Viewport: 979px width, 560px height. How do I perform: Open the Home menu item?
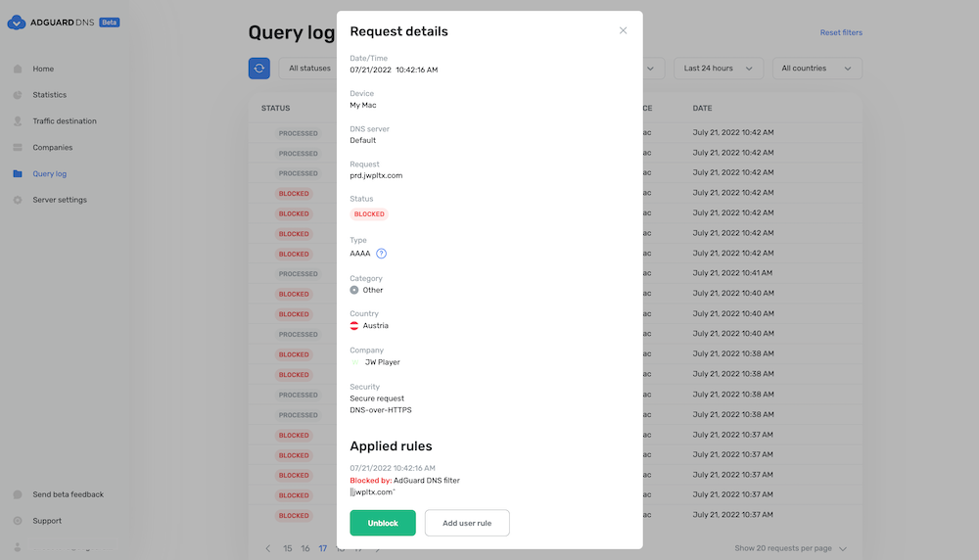tap(43, 69)
